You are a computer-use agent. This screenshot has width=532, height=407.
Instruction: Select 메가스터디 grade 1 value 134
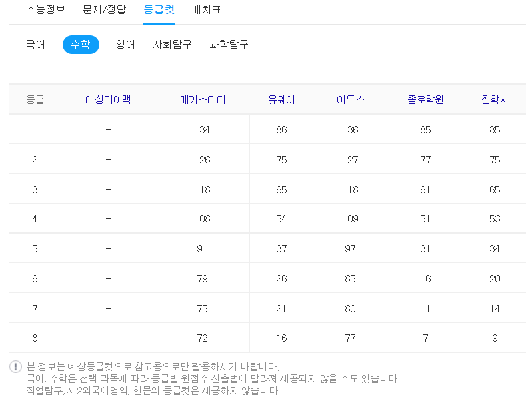click(x=202, y=129)
